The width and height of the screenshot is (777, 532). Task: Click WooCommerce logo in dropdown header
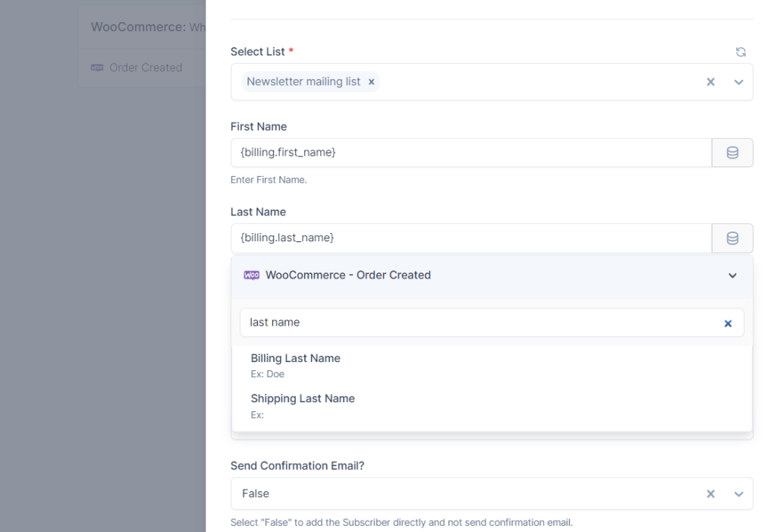(251, 275)
